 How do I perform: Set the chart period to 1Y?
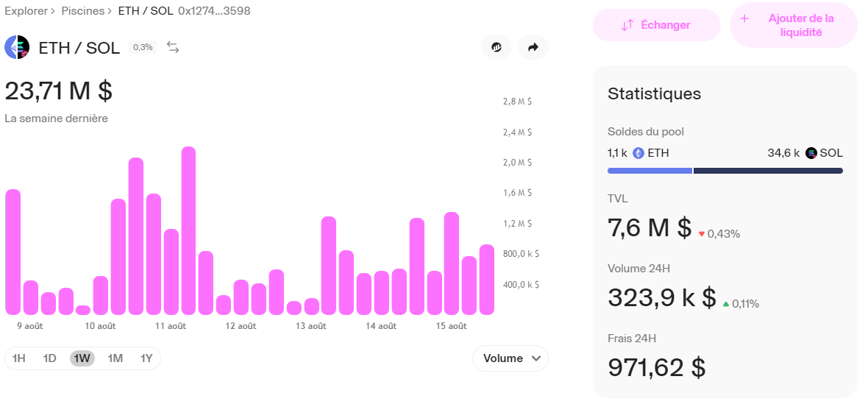tap(146, 358)
